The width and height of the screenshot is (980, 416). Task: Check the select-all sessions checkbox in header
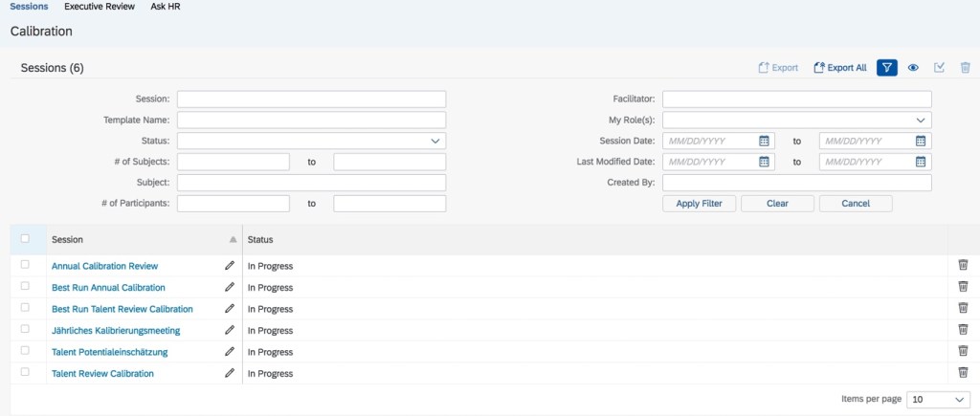25,239
